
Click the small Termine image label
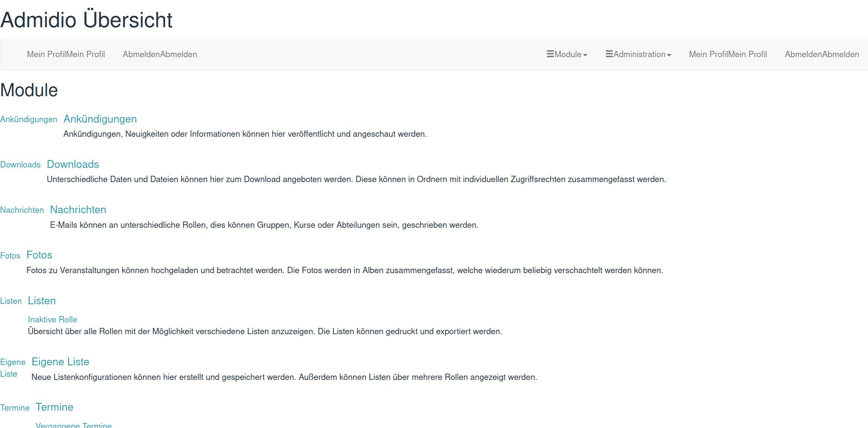15,408
